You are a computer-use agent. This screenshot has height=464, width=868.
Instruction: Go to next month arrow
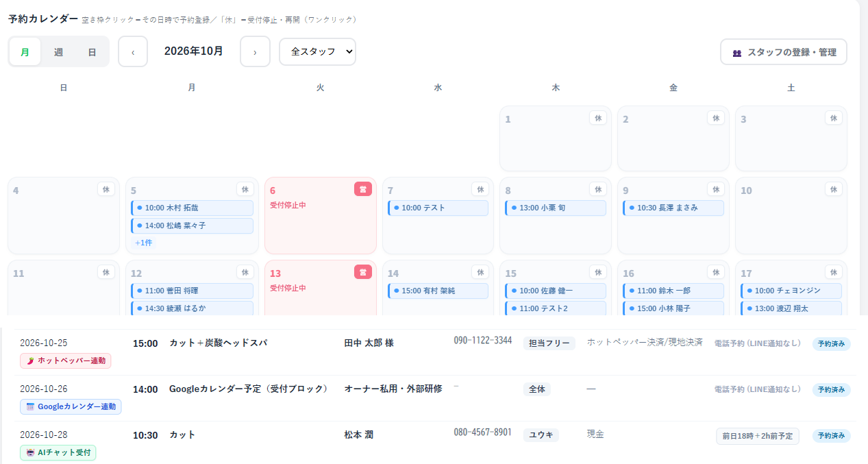tap(255, 52)
